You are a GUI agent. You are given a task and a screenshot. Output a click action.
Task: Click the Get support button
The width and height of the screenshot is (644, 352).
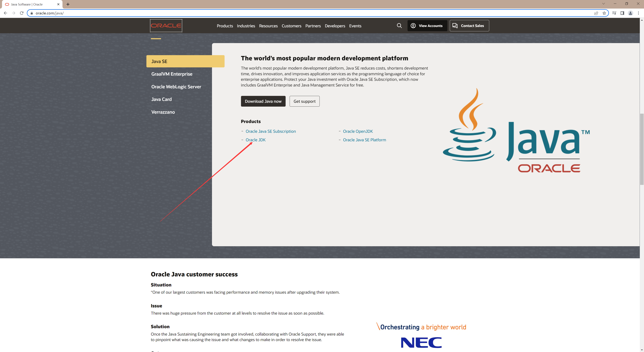[x=304, y=101]
